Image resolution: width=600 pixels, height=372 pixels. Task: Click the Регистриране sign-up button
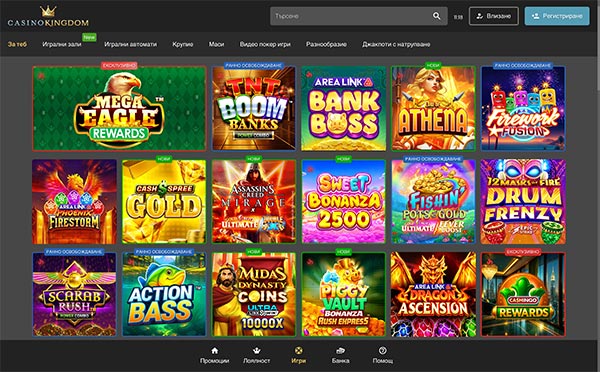coord(557,16)
